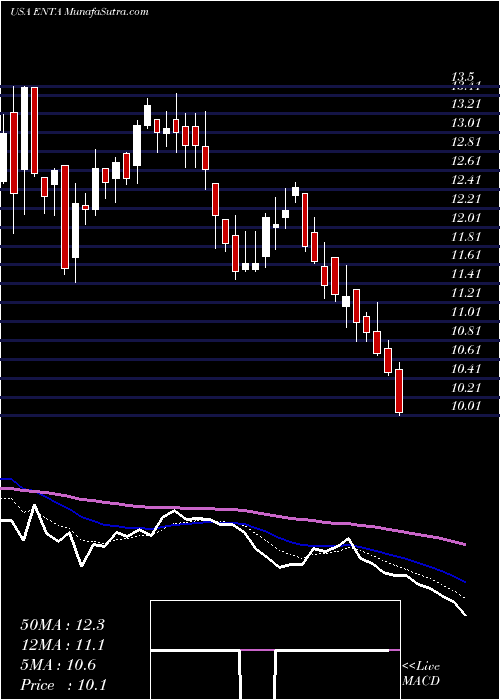Select the 12.41 price axis label

coord(467,180)
